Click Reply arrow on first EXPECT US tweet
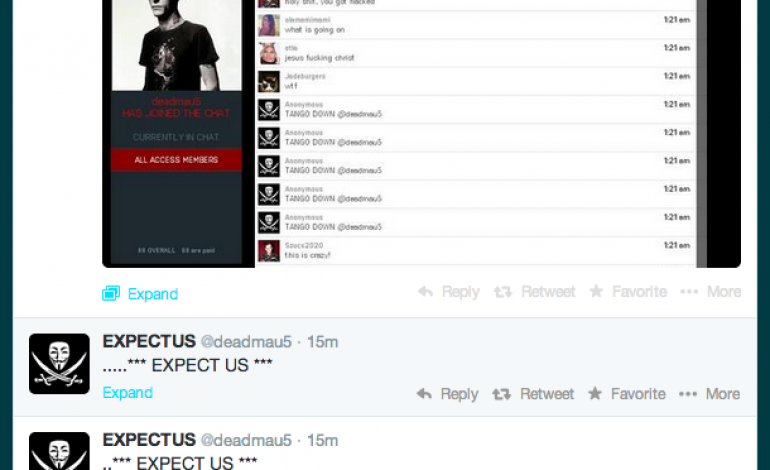 (x=424, y=394)
